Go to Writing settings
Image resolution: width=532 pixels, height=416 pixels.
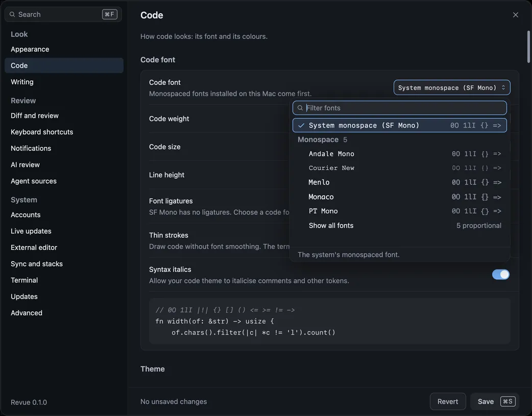coord(64,82)
